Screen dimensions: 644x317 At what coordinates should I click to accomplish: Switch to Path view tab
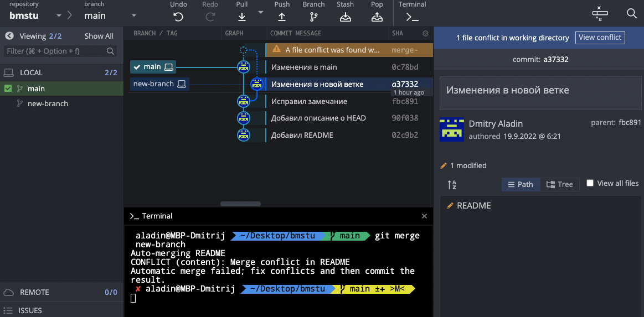(521, 184)
